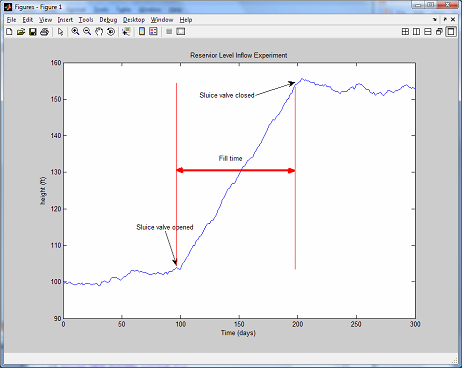Click the x-axis tick label 300

(x=415, y=324)
